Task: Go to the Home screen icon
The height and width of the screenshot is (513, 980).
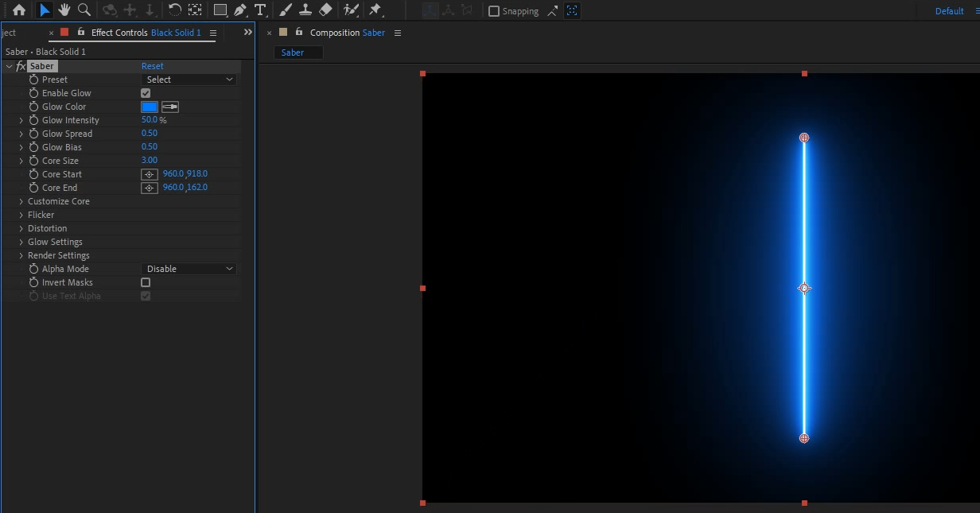Action: click(x=19, y=10)
